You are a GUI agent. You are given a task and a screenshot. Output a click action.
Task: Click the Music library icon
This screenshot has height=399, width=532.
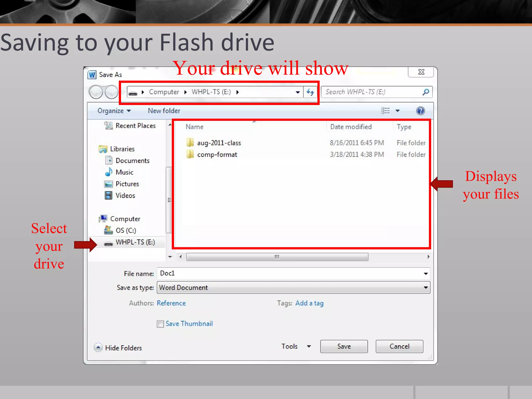tap(109, 172)
